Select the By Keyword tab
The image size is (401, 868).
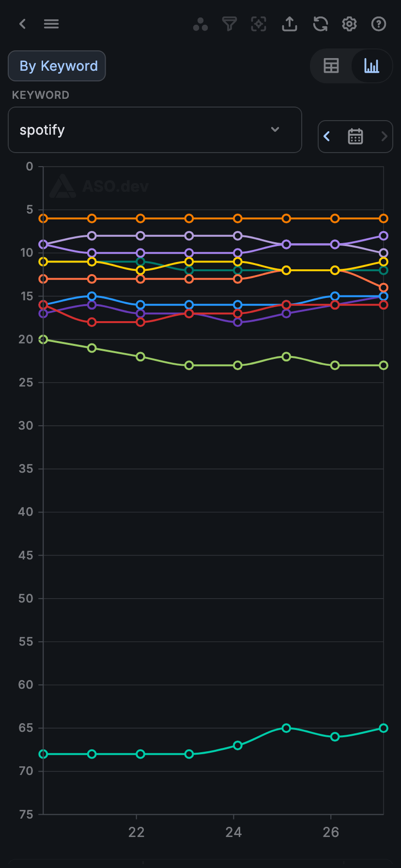pos(57,66)
